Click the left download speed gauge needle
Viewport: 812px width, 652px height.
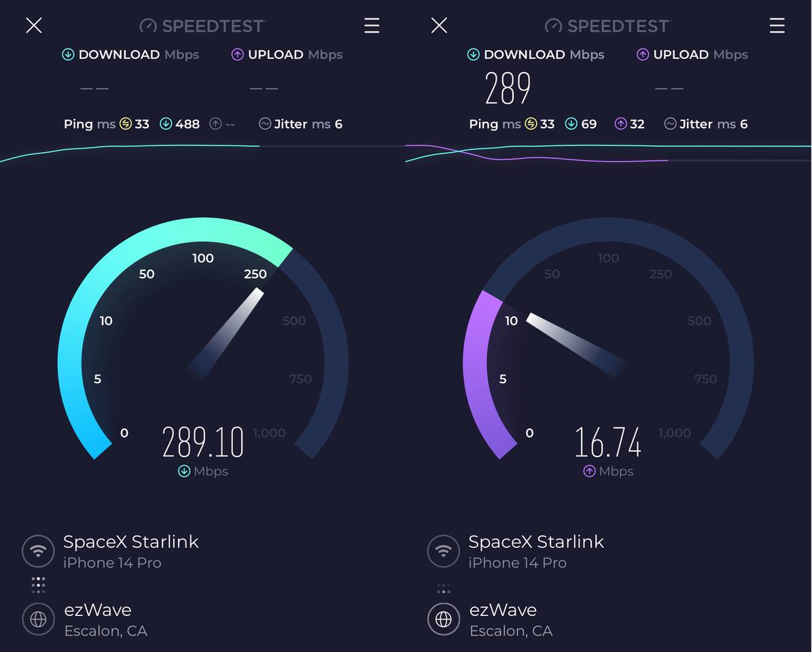click(226, 333)
